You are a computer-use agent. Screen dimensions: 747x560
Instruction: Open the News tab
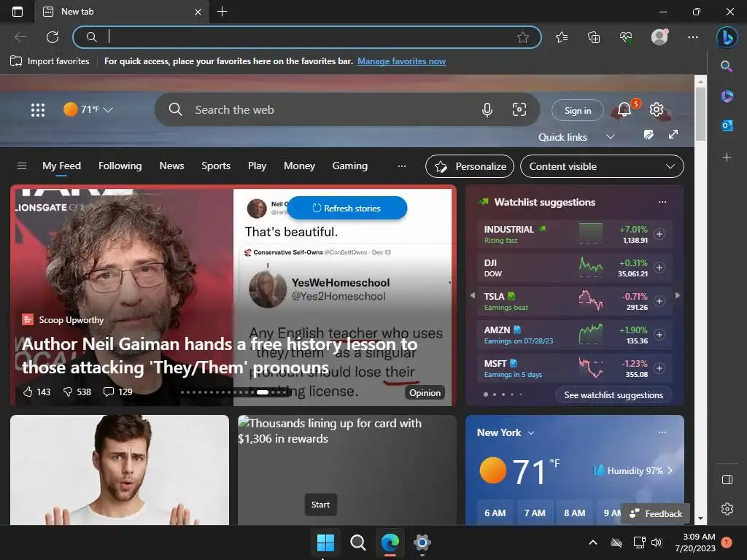(x=171, y=166)
